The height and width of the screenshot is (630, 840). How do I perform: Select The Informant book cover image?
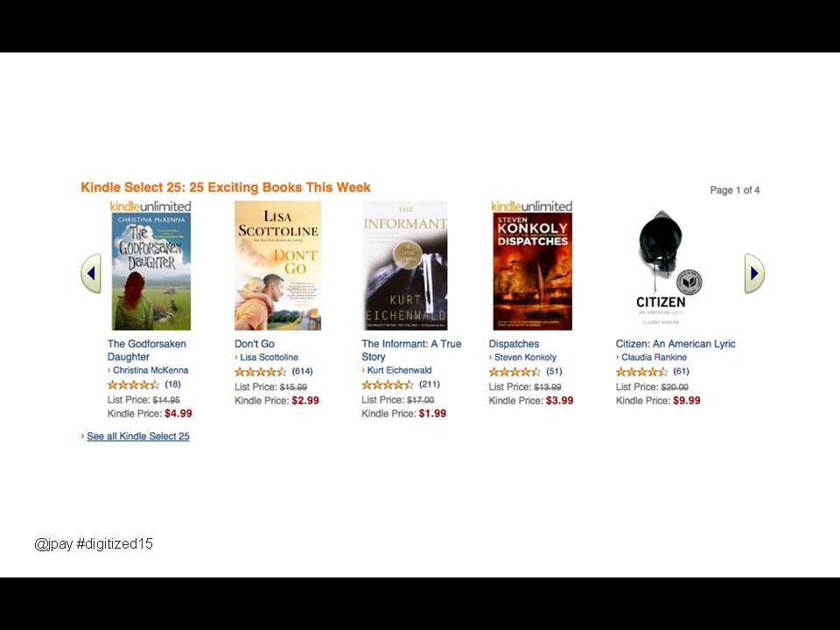405,266
